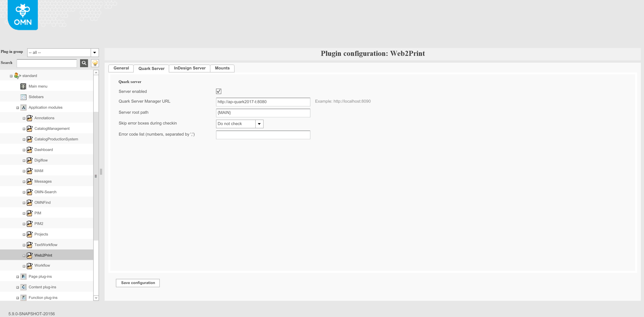Open the Plug-in group dropdown
Screen dimensions: 644x317
[x=94, y=53]
